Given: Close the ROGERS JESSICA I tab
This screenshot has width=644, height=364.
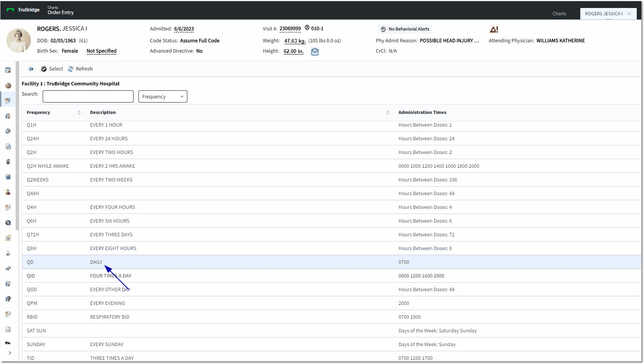Looking at the screenshot, I should [629, 14].
